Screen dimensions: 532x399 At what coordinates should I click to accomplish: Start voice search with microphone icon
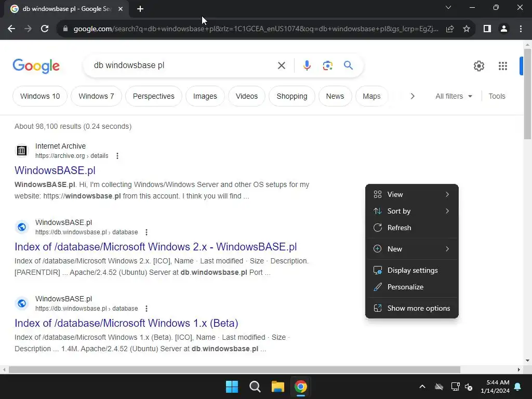coord(307,65)
